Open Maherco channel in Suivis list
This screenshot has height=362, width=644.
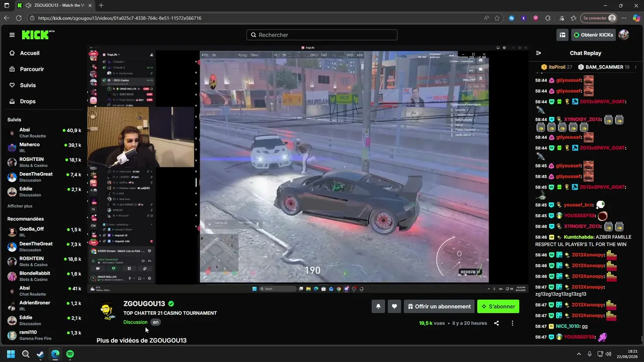(x=44, y=148)
